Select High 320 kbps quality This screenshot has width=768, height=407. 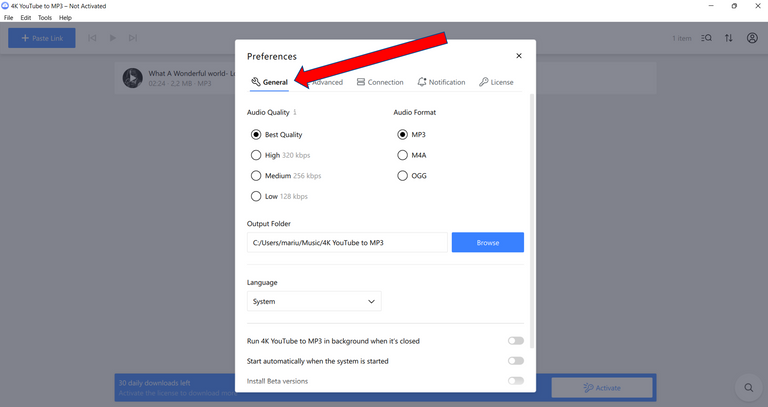[x=280, y=155]
